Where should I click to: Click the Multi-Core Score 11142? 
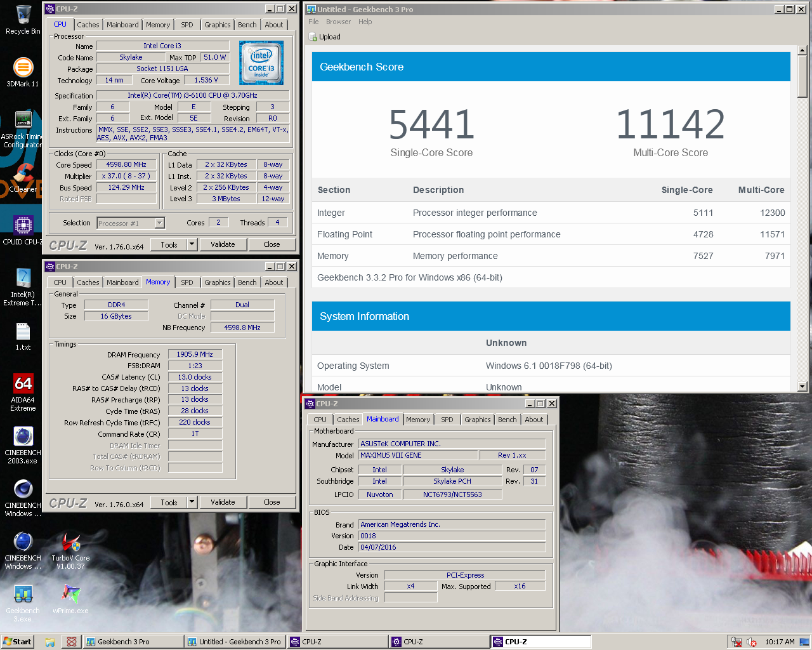(x=671, y=124)
